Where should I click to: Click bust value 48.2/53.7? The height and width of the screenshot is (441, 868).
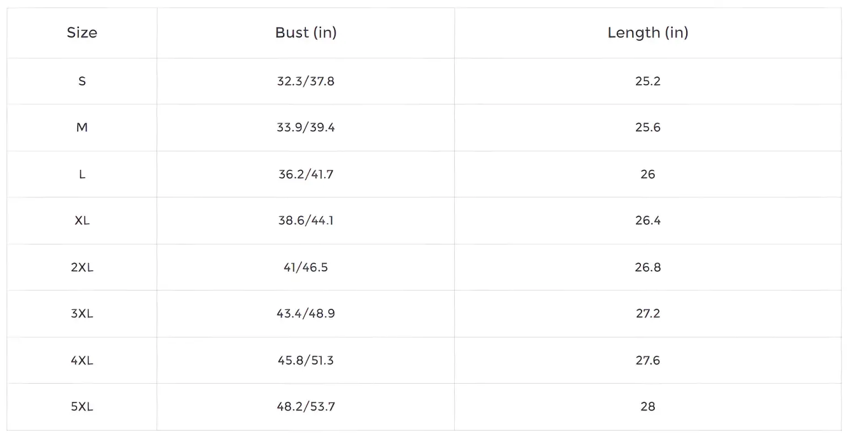pos(306,406)
